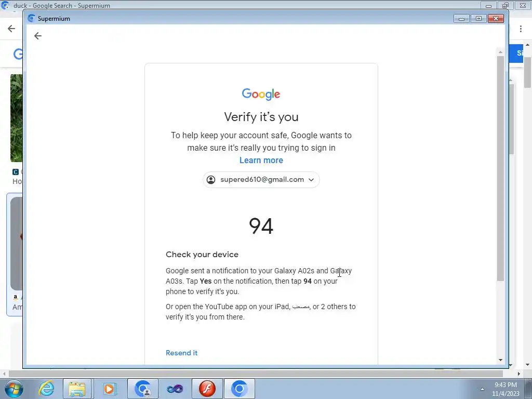Open the Learn more link
Screen dimensions: 532x399
pyautogui.click(x=261, y=160)
